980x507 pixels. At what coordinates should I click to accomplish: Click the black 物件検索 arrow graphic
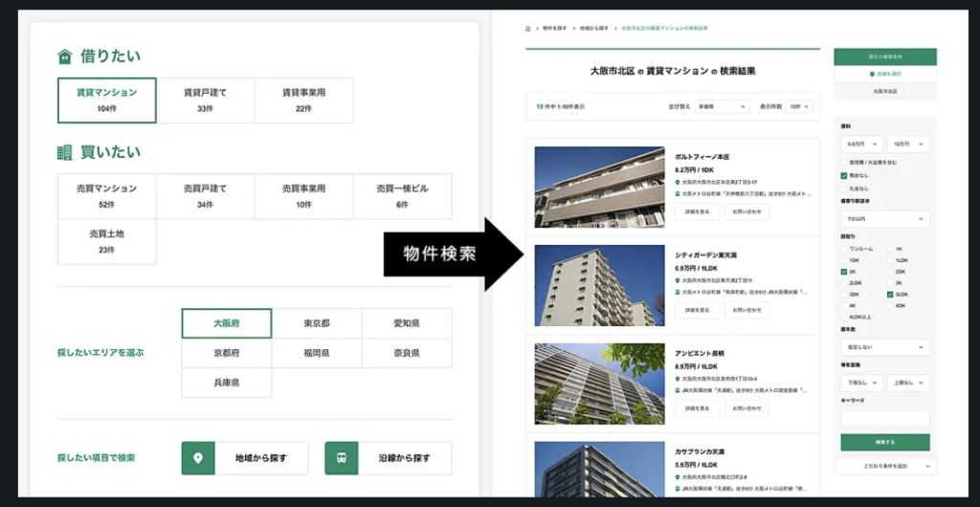point(450,253)
